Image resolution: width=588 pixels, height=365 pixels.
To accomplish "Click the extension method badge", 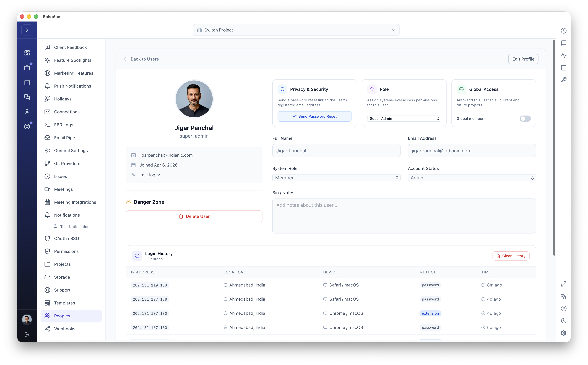I will click(x=430, y=313).
